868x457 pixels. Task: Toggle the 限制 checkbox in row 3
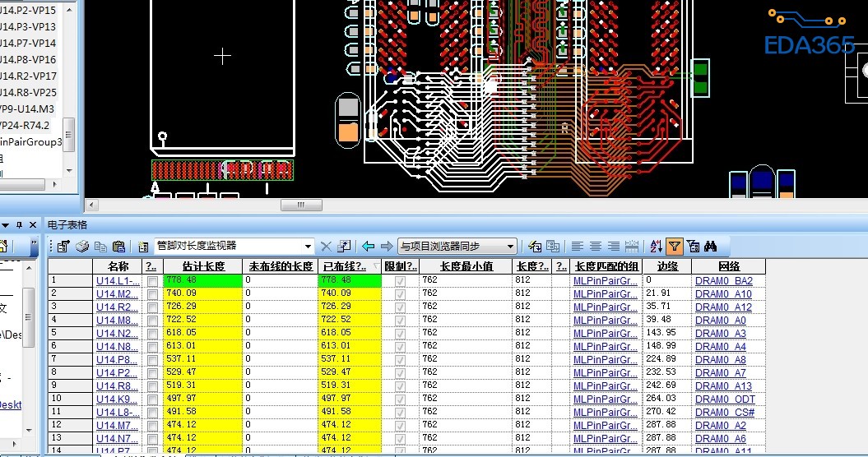point(401,307)
